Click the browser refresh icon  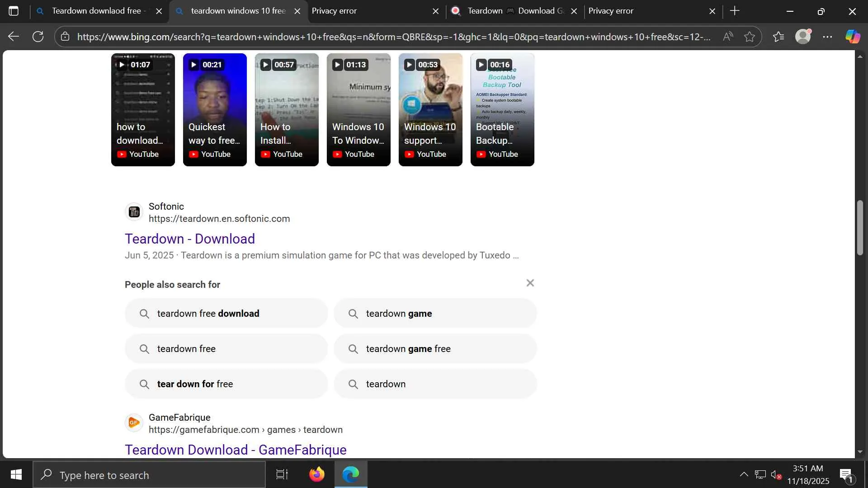(x=38, y=37)
